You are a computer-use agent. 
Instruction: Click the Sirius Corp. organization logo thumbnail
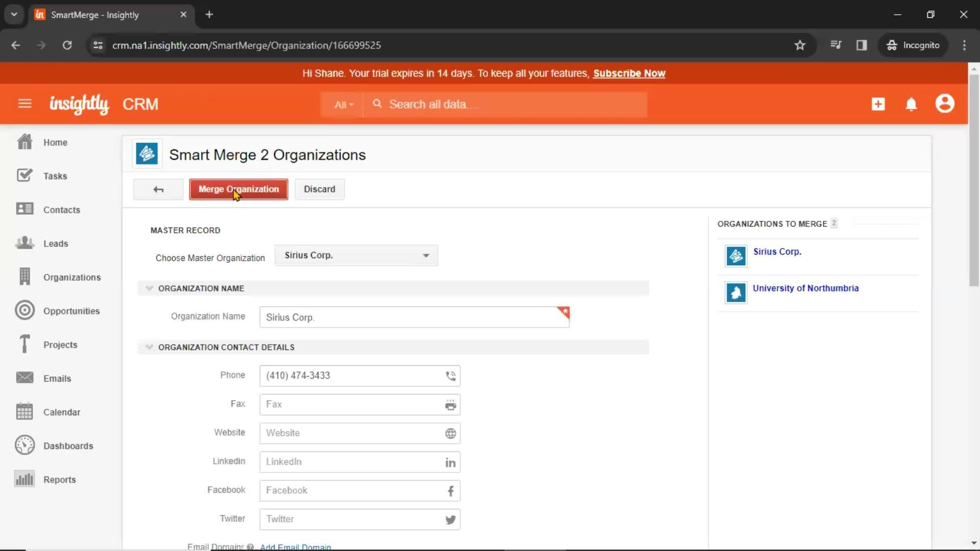(x=736, y=256)
